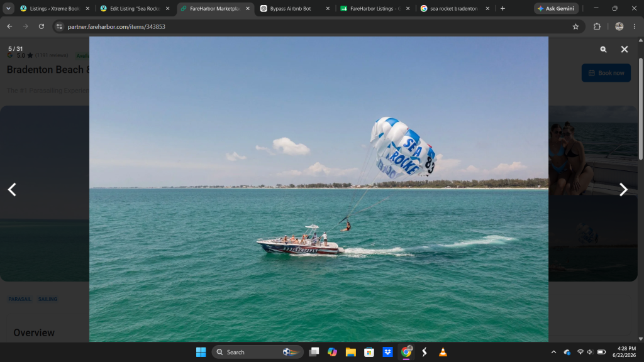644x362 pixels.
Task: Open the dimmed photo thumbnail of two women
Action: 592,150
